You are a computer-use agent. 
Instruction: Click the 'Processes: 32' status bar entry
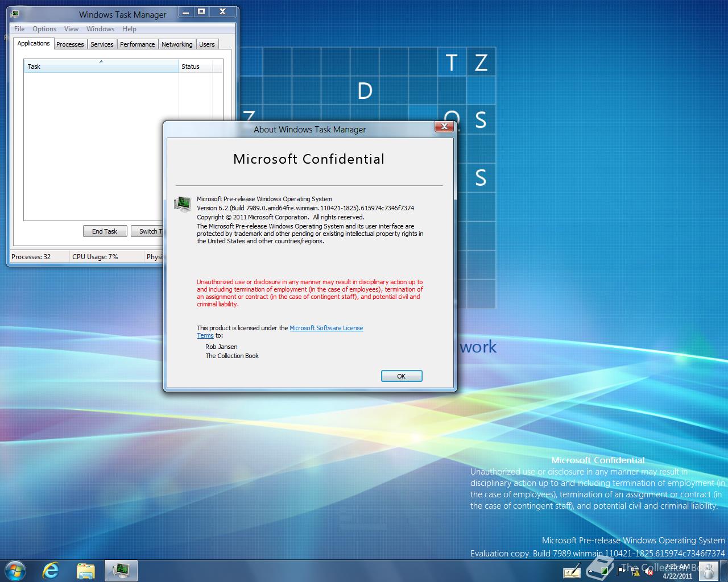pos(31,257)
